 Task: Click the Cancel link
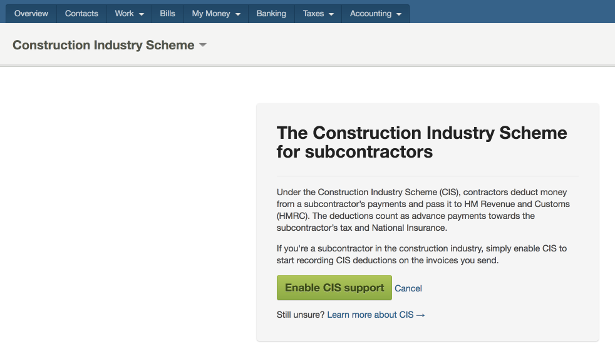click(x=408, y=288)
